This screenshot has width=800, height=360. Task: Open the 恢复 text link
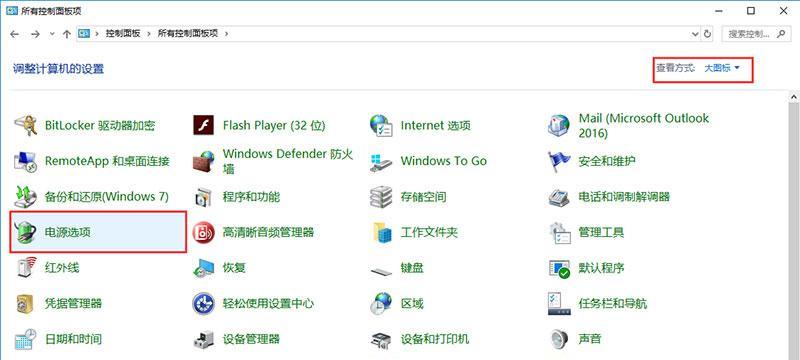pyautogui.click(x=234, y=268)
